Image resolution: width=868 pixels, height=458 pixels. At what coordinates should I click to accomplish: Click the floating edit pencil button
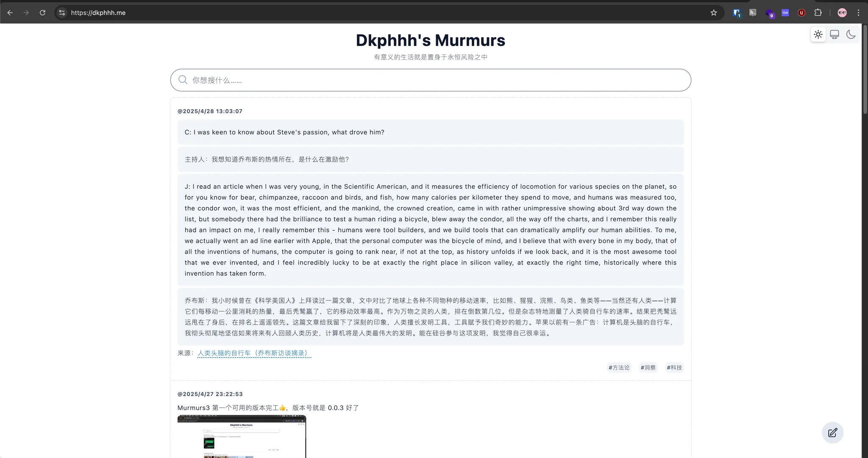coord(832,433)
